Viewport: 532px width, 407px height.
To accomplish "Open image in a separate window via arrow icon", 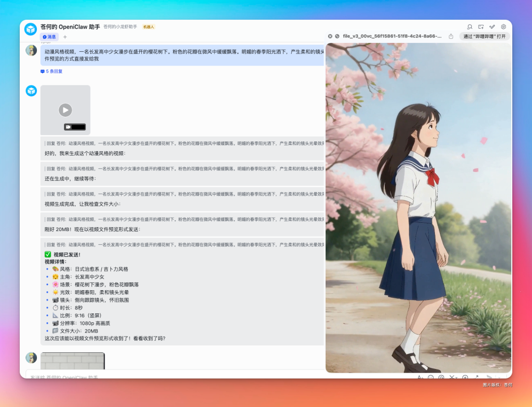I will [476, 376].
